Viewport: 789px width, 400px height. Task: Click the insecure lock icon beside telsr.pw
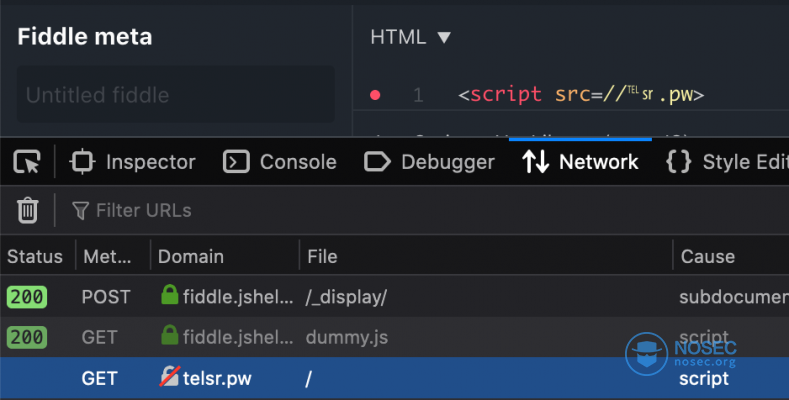pyautogui.click(x=169, y=379)
